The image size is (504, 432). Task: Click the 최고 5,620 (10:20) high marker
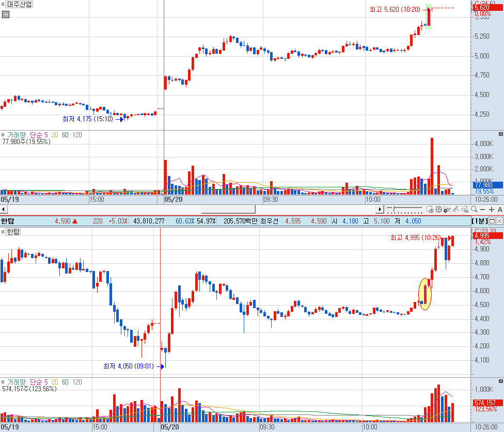[395, 10]
